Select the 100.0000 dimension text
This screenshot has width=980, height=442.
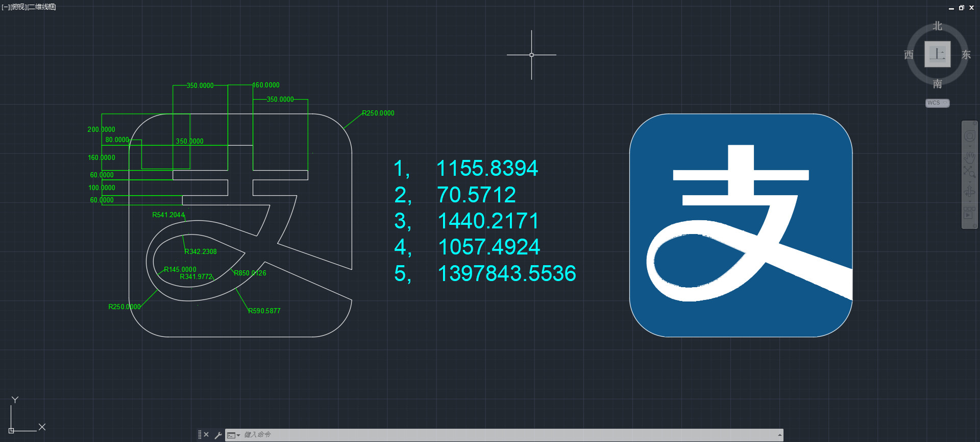pyautogui.click(x=102, y=188)
